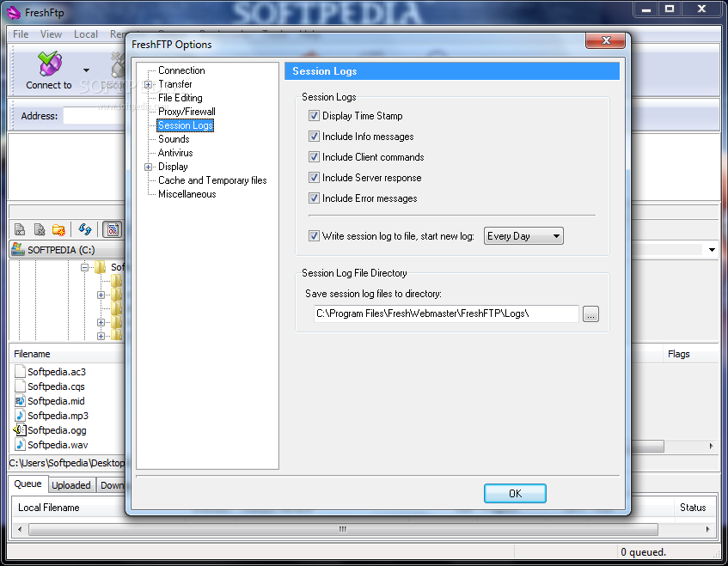The width and height of the screenshot is (728, 566).
Task: Select the Softpedia.mp3 file name
Action: tap(58, 416)
